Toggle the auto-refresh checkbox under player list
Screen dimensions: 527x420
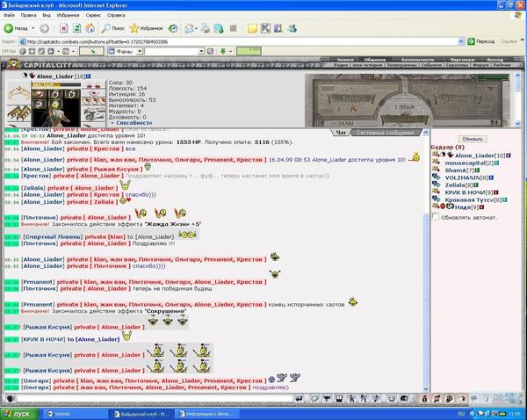[436, 217]
